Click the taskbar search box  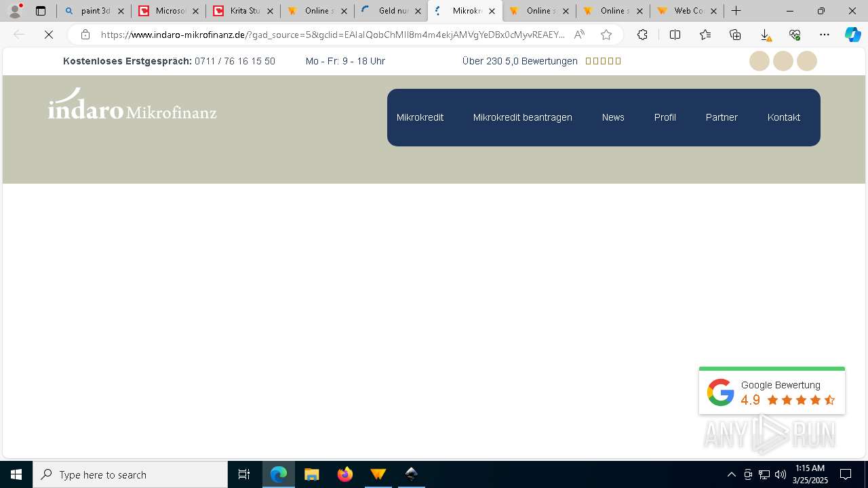point(130,474)
